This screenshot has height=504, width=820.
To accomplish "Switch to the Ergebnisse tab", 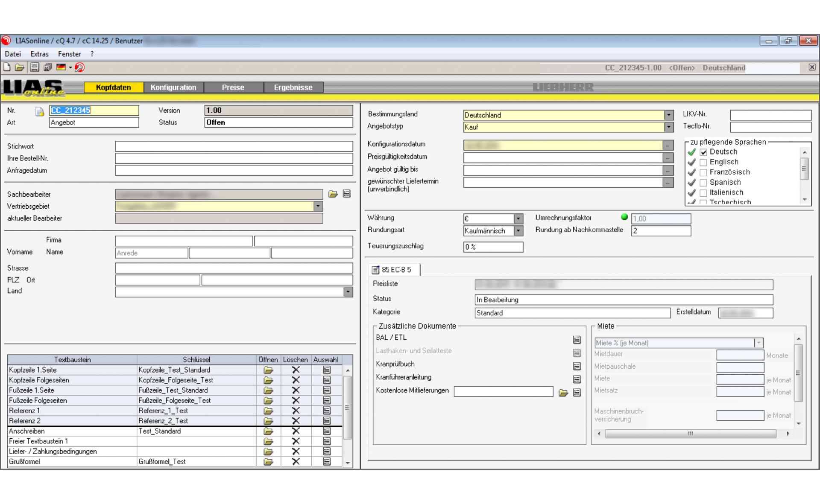I will pos(293,87).
